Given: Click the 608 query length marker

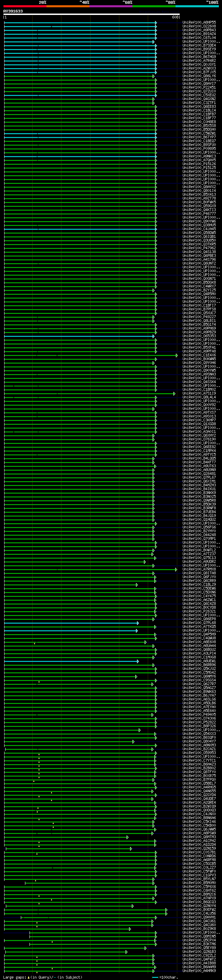Looking at the screenshot, I should click(x=175, y=17).
